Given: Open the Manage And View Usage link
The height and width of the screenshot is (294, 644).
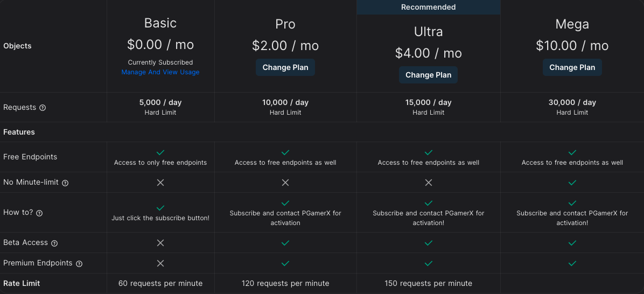Looking at the screenshot, I should click(160, 72).
